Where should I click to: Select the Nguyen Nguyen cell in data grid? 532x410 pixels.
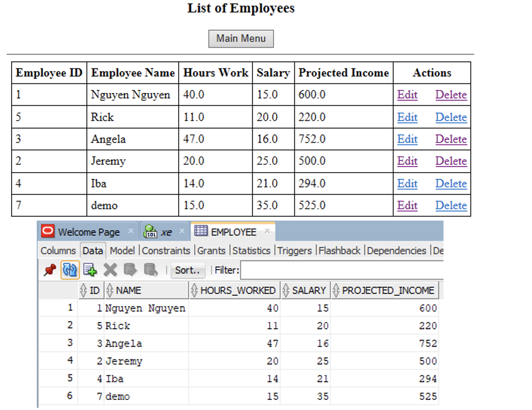tap(146, 308)
